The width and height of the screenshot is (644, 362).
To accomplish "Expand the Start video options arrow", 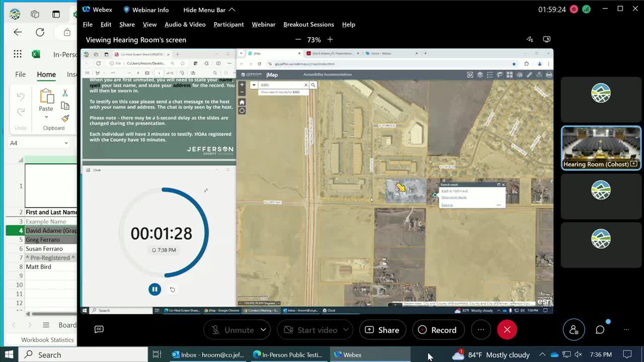I will click(346, 330).
